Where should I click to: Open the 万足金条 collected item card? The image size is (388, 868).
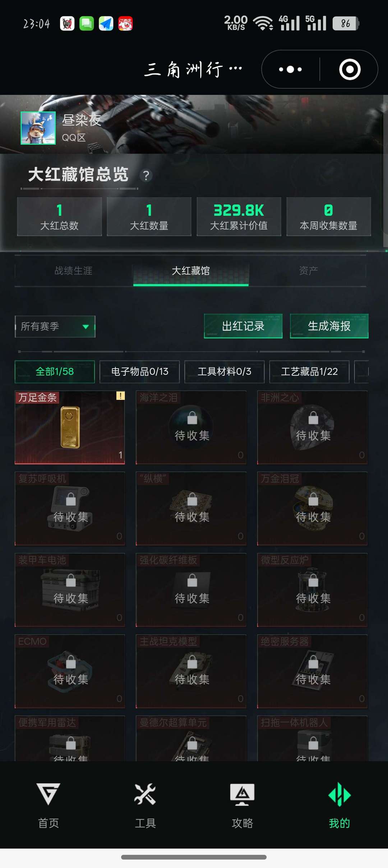click(x=70, y=427)
